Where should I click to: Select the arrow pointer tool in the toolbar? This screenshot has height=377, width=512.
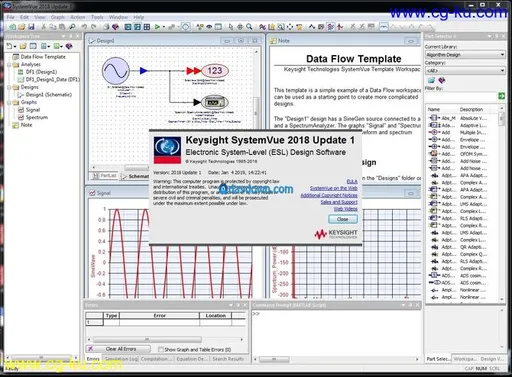[230, 27]
